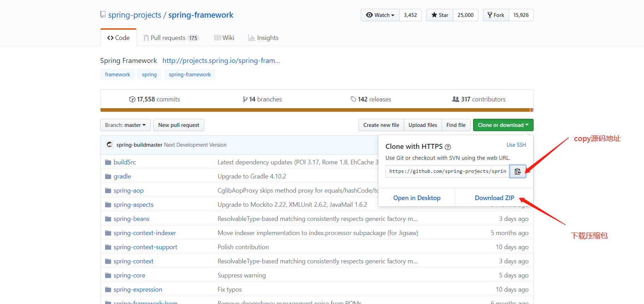This screenshot has width=644, height=304.
Task: Open the buildSrc folder name link
Action: [125, 162]
